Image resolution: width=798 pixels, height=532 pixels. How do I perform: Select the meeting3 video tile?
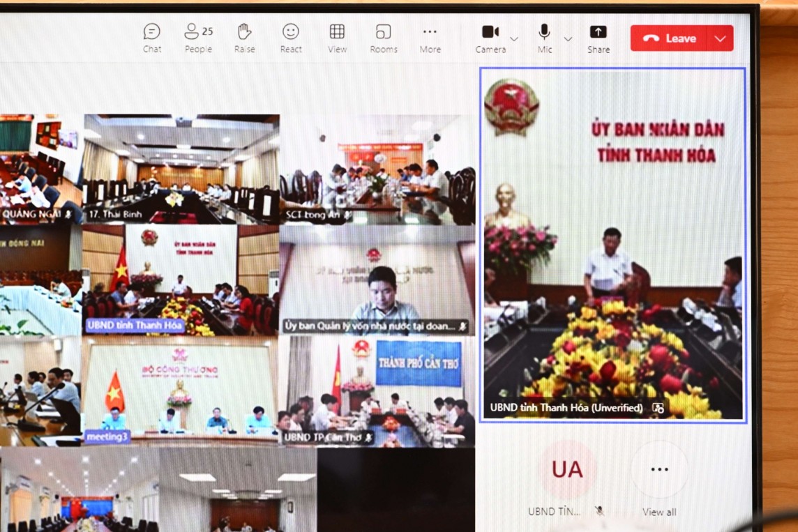click(179, 391)
